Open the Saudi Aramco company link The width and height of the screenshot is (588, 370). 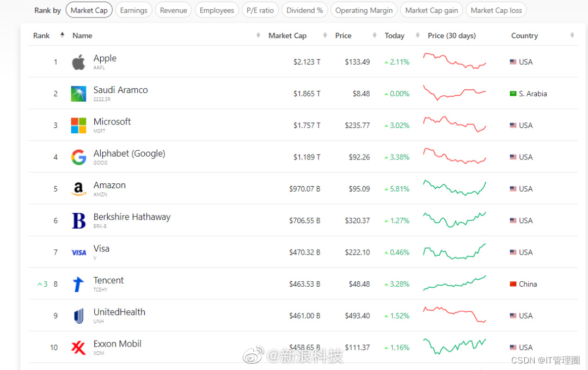click(120, 90)
